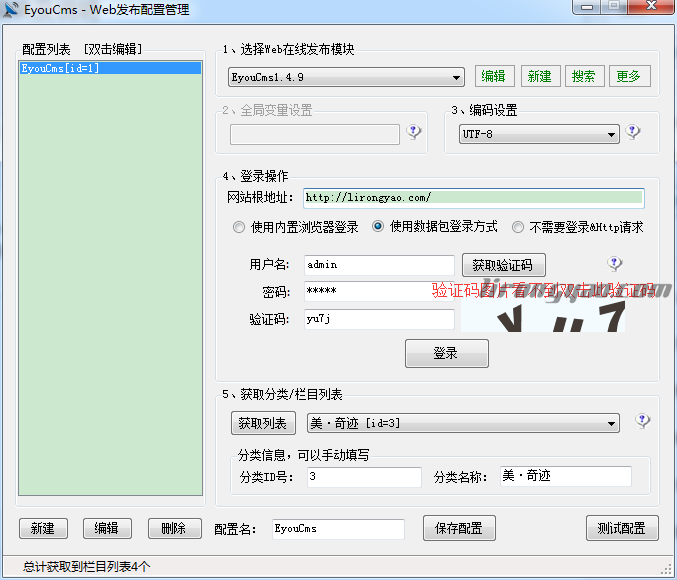
Task: Open the UTF-8 encoding dropdown
Action: pyautogui.click(x=539, y=134)
